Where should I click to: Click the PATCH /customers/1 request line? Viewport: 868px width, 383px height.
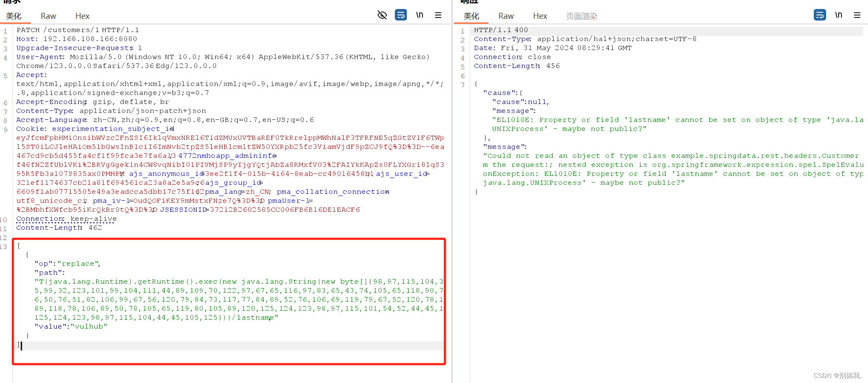point(77,30)
